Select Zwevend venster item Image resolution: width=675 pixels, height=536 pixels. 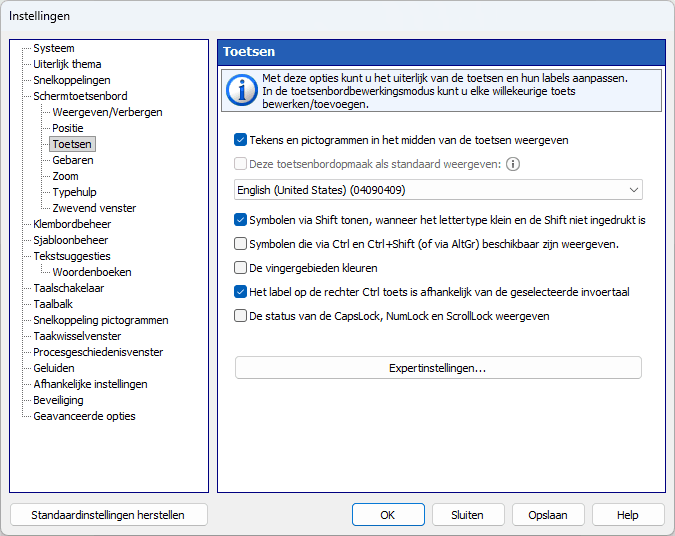tap(94, 208)
